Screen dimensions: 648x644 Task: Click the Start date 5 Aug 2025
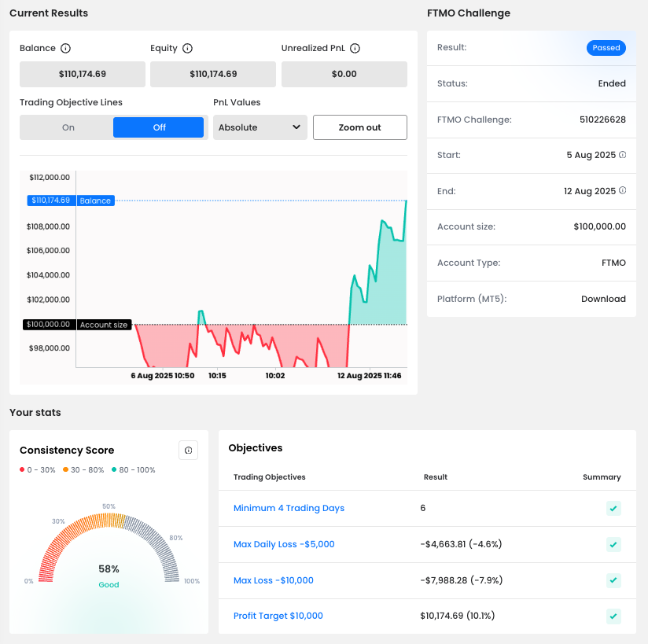(x=591, y=155)
